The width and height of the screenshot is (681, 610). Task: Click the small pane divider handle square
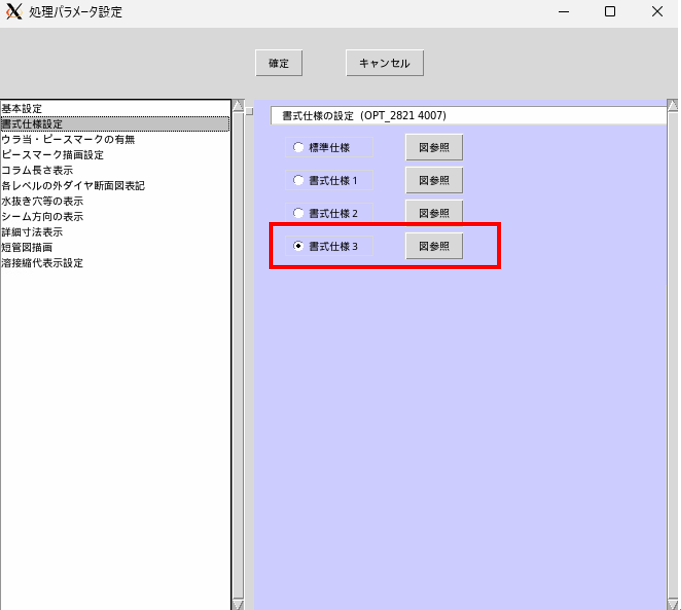249,111
